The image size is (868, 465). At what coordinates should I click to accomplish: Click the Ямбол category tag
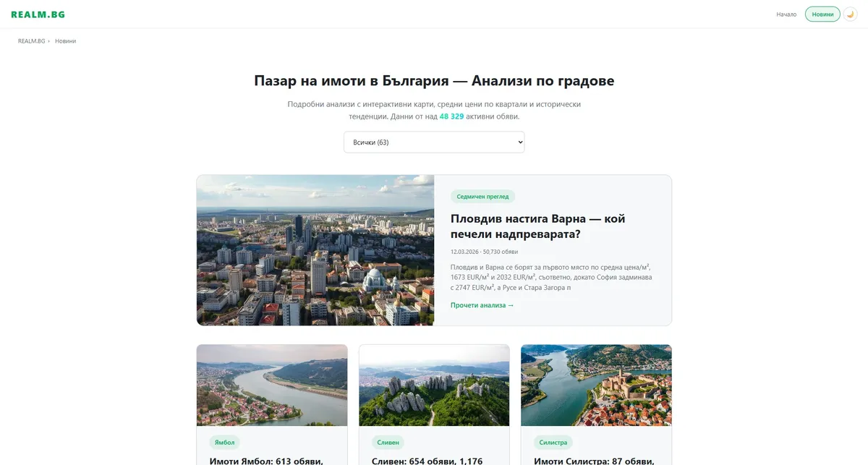coord(225,442)
